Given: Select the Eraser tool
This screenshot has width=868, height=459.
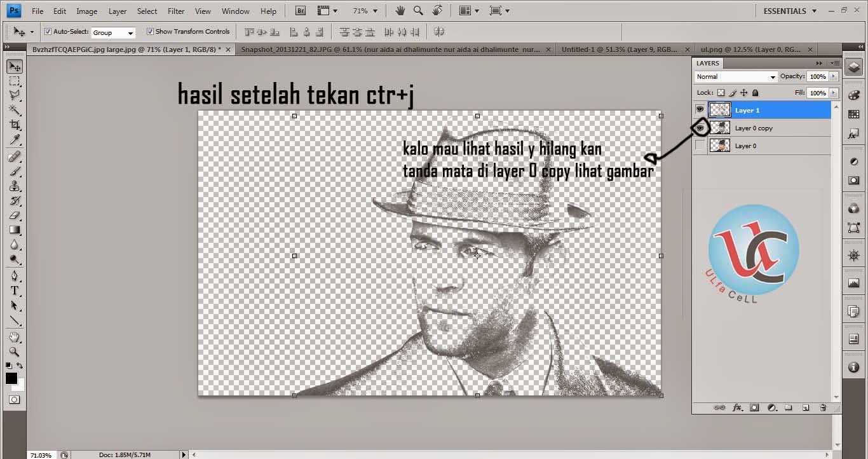Looking at the screenshot, I should pos(15,216).
